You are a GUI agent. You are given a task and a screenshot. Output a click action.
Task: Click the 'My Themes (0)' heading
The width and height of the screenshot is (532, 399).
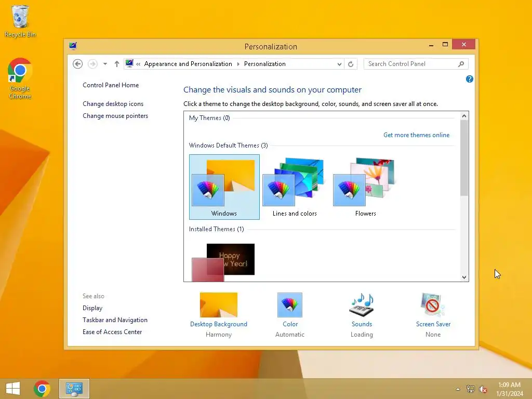[209, 118]
